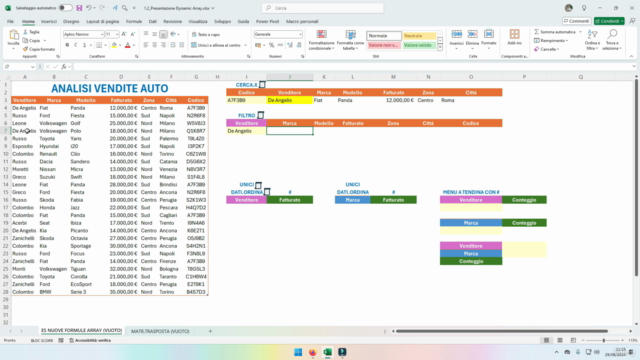This screenshot has width=640, height=360.
Task: Align text to the right
Action: (x=163, y=45)
